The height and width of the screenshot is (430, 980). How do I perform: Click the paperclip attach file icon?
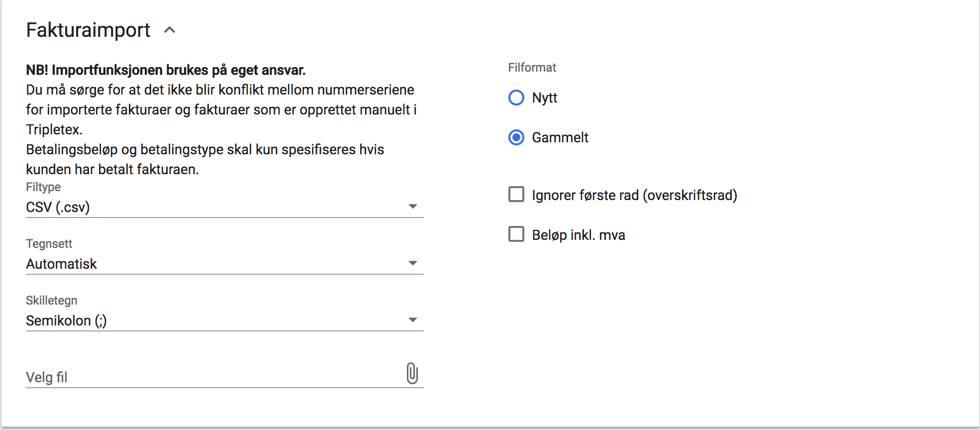412,373
